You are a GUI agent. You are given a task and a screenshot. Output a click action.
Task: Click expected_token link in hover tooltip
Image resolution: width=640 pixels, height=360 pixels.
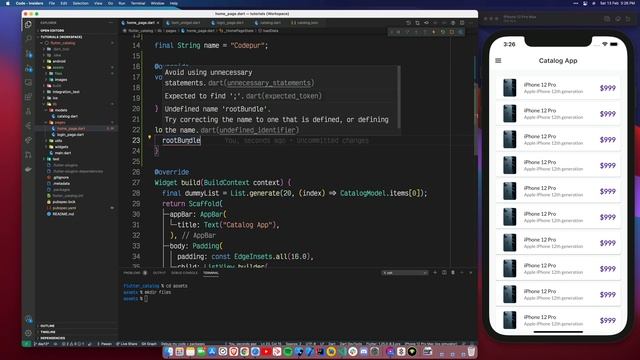tap(291, 96)
